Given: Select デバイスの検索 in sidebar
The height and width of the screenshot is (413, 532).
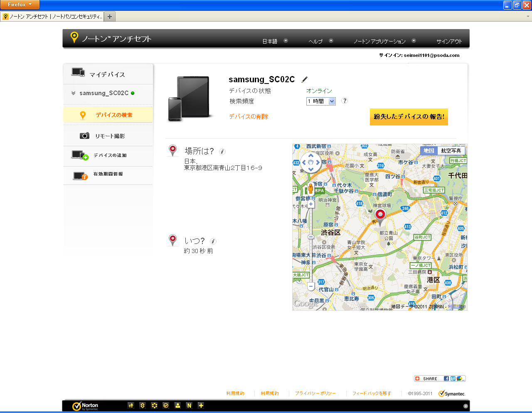Looking at the screenshot, I should tap(108, 115).
